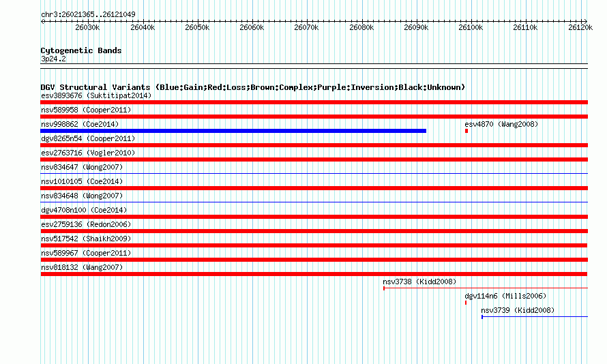Viewport: 607px width, 364px height.
Task: Select the red nsv818132 loss bar
Action: pyautogui.click(x=314, y=274)
